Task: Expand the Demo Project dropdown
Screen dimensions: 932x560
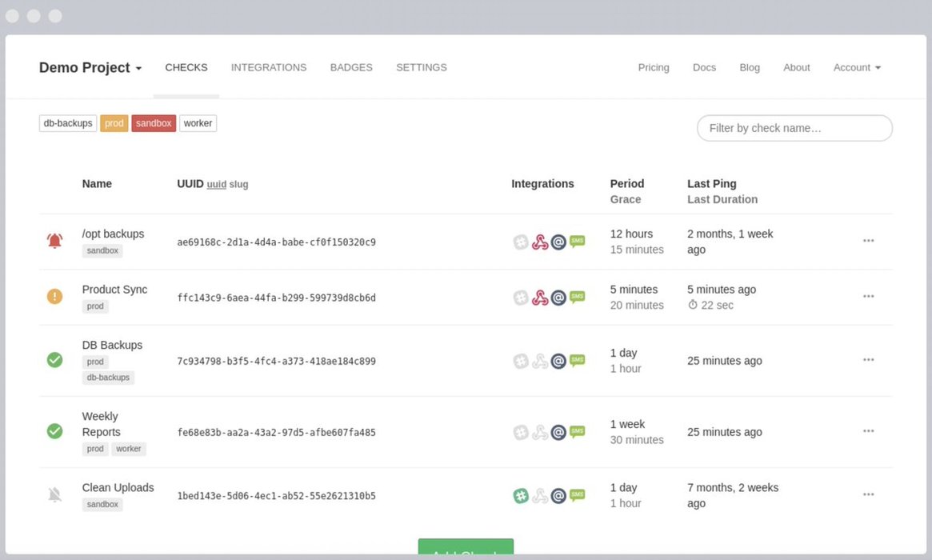Action: 90,68
